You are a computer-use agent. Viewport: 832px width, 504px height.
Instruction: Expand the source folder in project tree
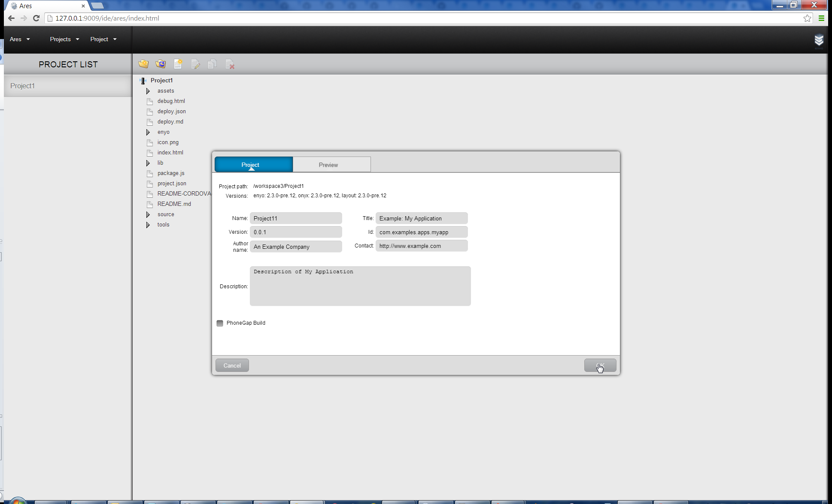coord(147,214)
